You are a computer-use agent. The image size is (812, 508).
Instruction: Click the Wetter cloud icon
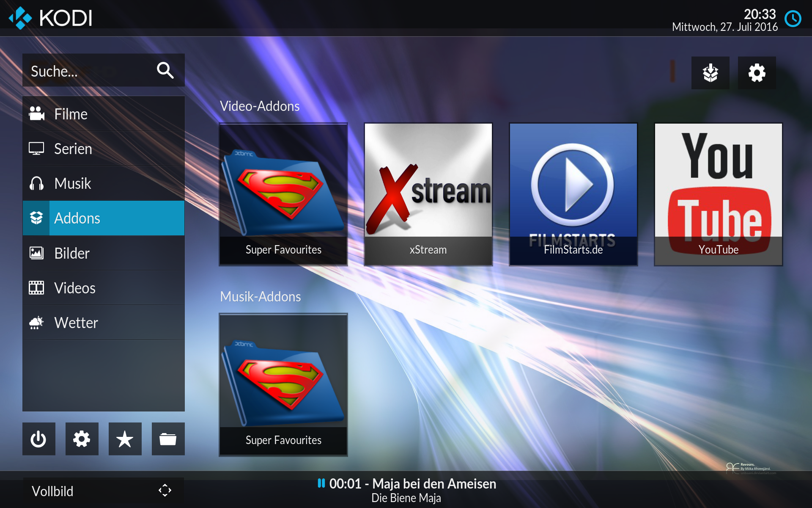click(x=36, y=323)
